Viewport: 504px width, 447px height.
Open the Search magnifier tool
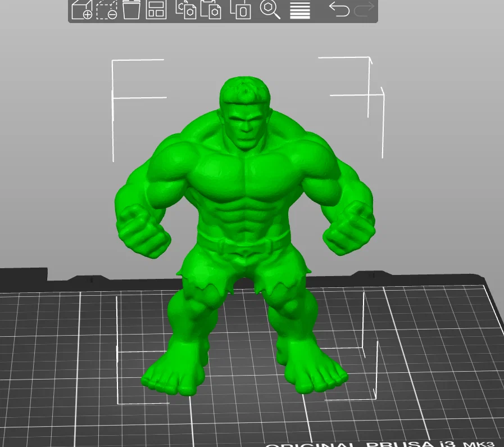pos(270,10)
